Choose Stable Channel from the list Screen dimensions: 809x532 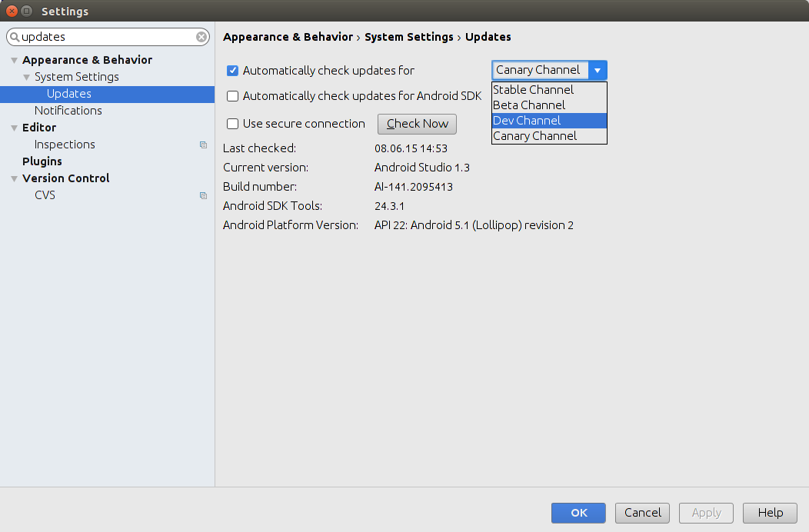550,90
